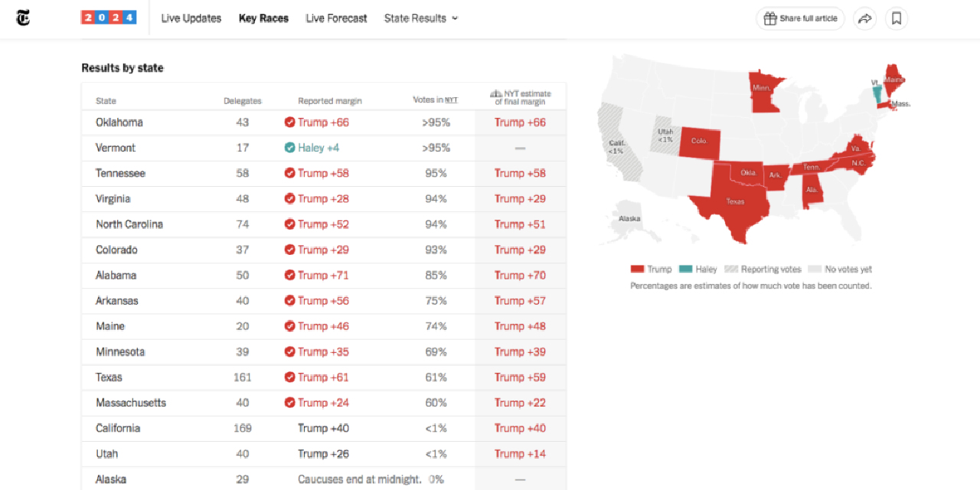This screenshot has height=490, width=980.
Task: Select the Key Races tab
Action: pyautogui.click(x=263, y=18)
